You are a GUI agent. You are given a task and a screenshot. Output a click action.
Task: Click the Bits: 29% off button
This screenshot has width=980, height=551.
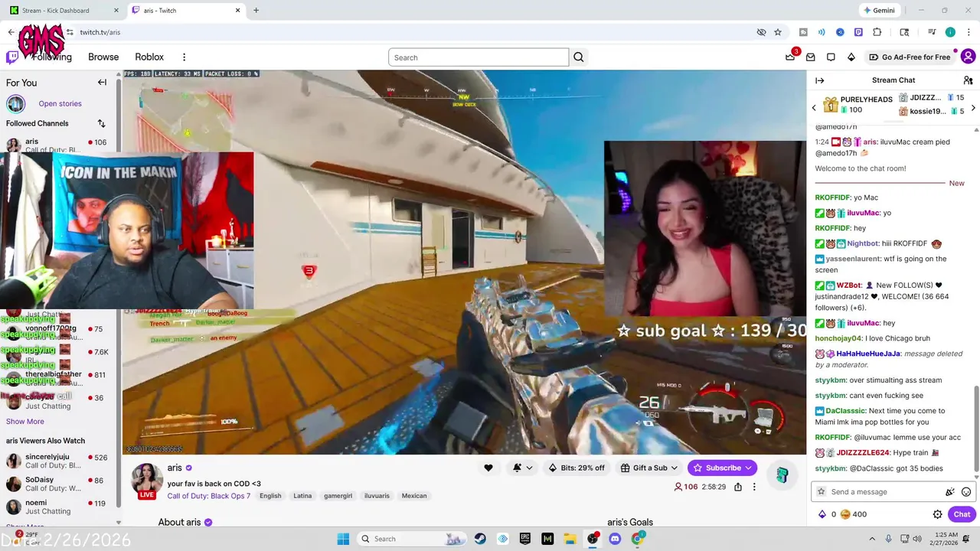pyautogui.click(x=577, y=468)
